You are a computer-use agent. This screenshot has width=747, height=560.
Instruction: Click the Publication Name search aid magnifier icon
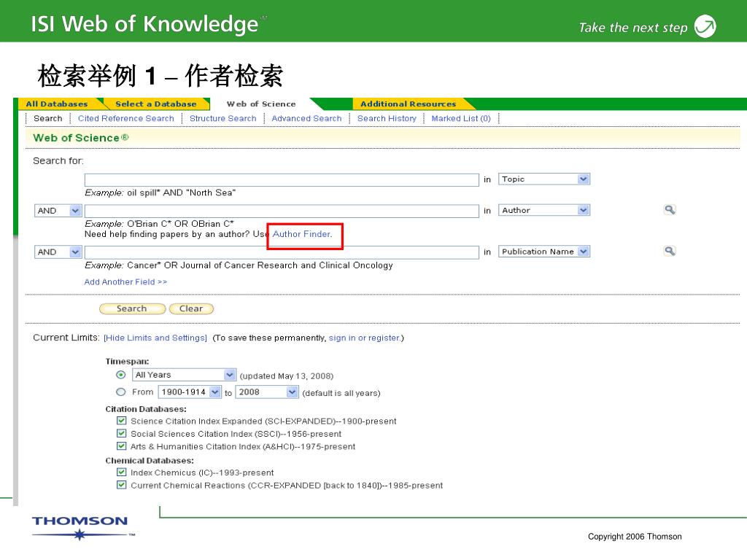coord(669,252)
